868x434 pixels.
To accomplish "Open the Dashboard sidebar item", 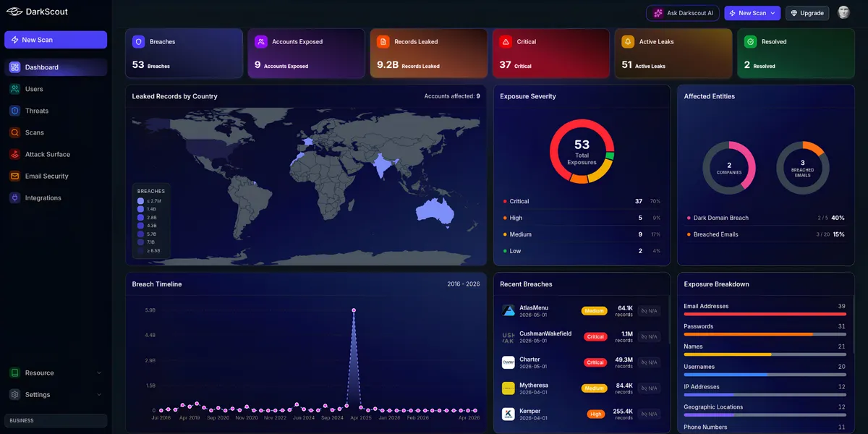I will click(56, 67).
